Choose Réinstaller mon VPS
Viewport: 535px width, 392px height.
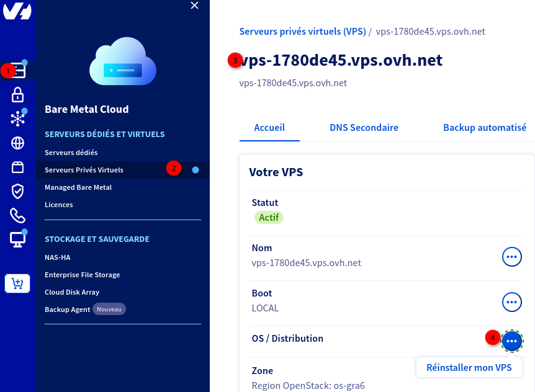coord(469,367)
